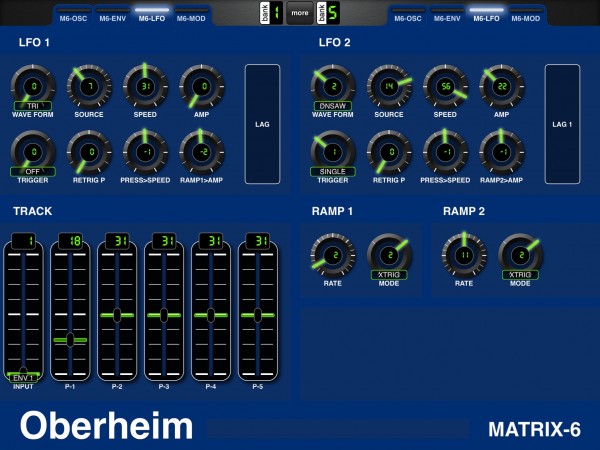Open the RAMP 1 XTRIG mode label
This screenshot has height=450, width=600.
389,275
